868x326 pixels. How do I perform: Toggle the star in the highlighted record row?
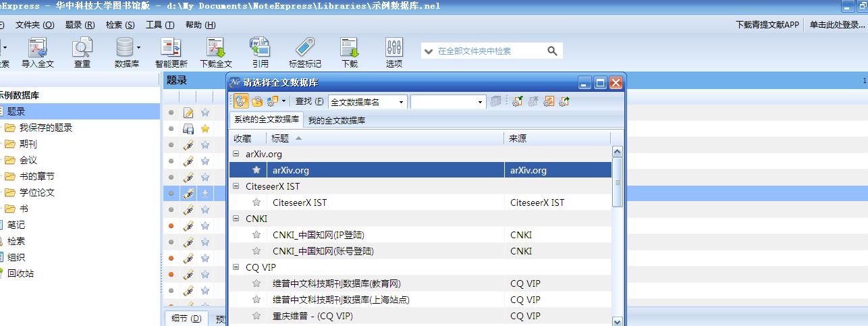coord(205,193)
